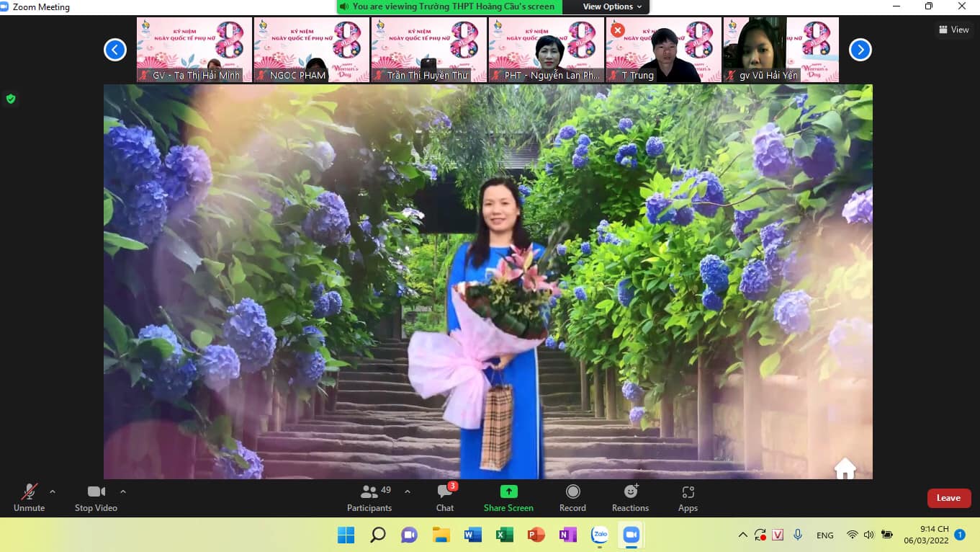
Task: Show previous participants with left arrow
Action: click(x=115, y=50)
